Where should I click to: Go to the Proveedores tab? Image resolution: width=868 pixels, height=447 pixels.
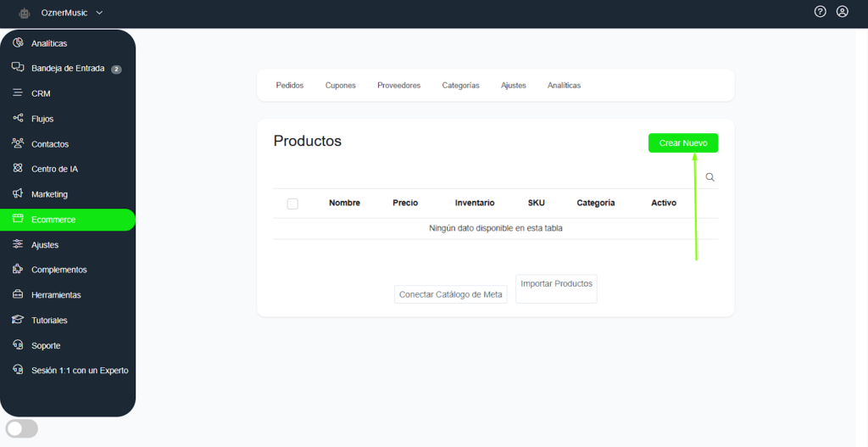point(398,86)
